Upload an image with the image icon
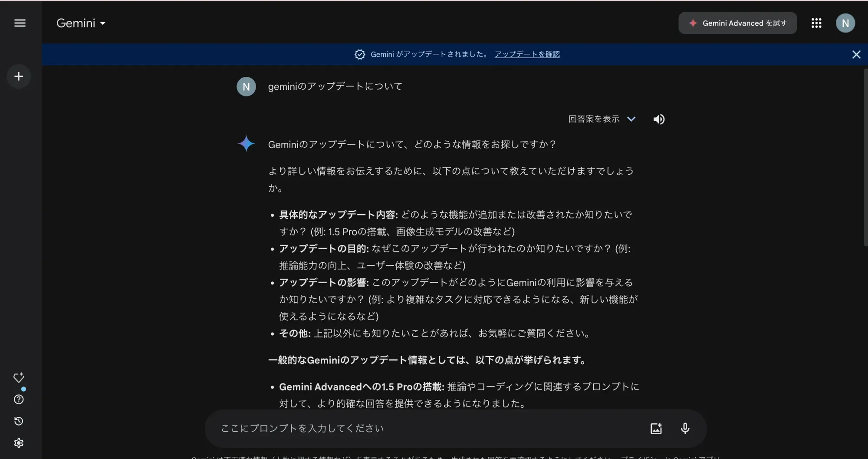868x459 pixels. pyautogui.click(x=656, y=429)
